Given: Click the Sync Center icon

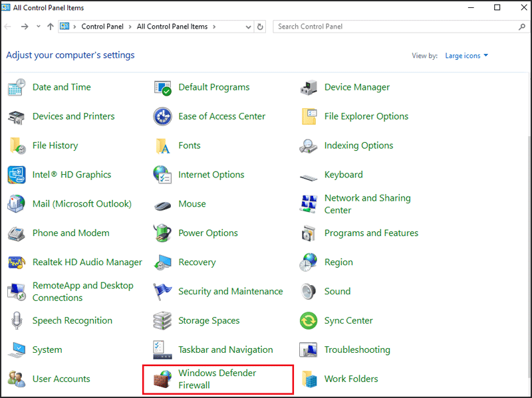Looking at the screenshot, I should (x=309, y=321).
